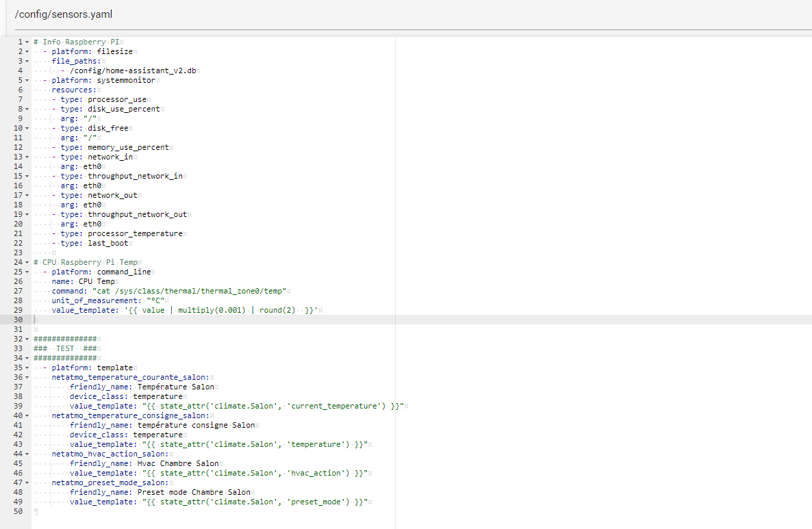Click 'arg: eth0' on line 20

[81, 224]
